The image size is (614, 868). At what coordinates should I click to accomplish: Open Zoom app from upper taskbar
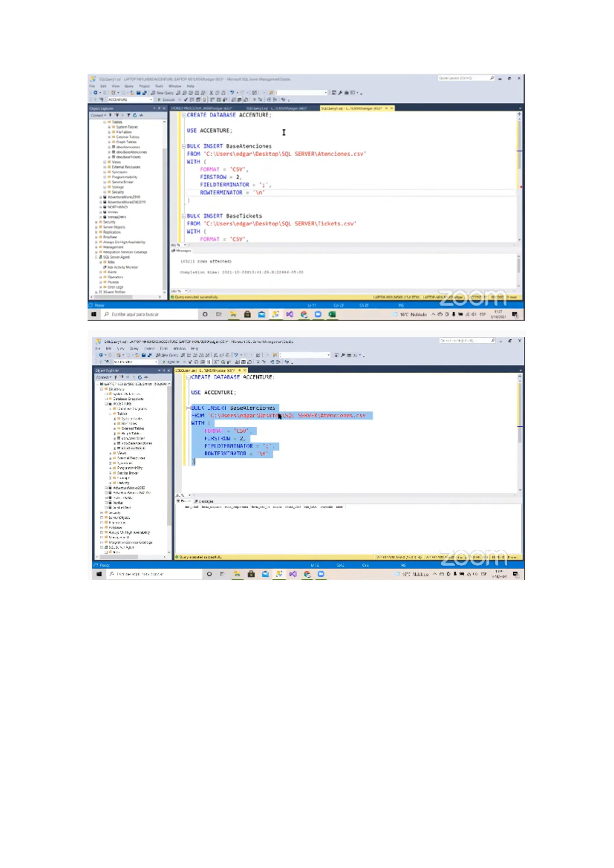click(x=318, y=314)
